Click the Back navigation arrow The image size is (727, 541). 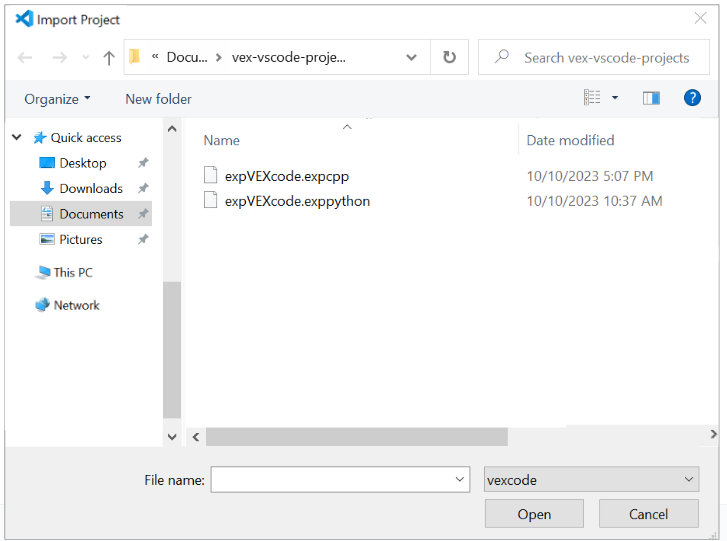click(x=25, y=58)
